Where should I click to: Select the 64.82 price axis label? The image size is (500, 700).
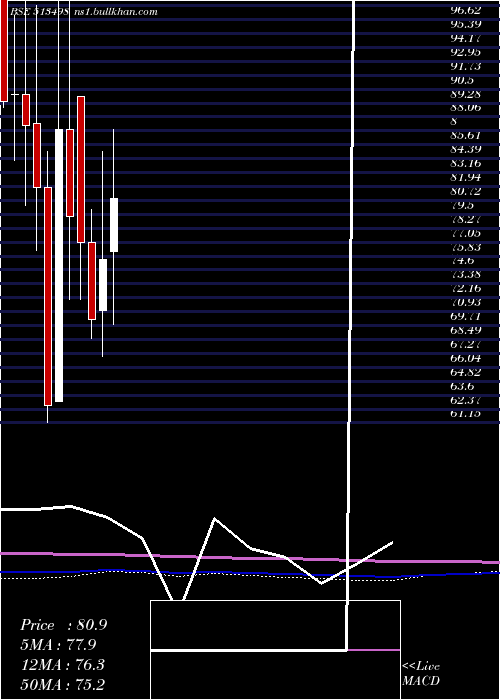[x=466, y=372]
